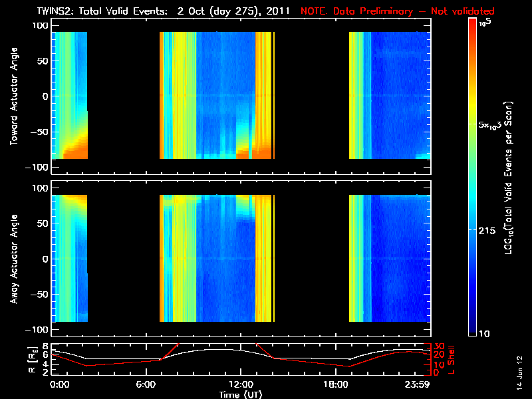This screenshot has width=532, height=399.
Task: Click the 23:59 time axis label
Action: pyautogui.click(x=417, y=385)
